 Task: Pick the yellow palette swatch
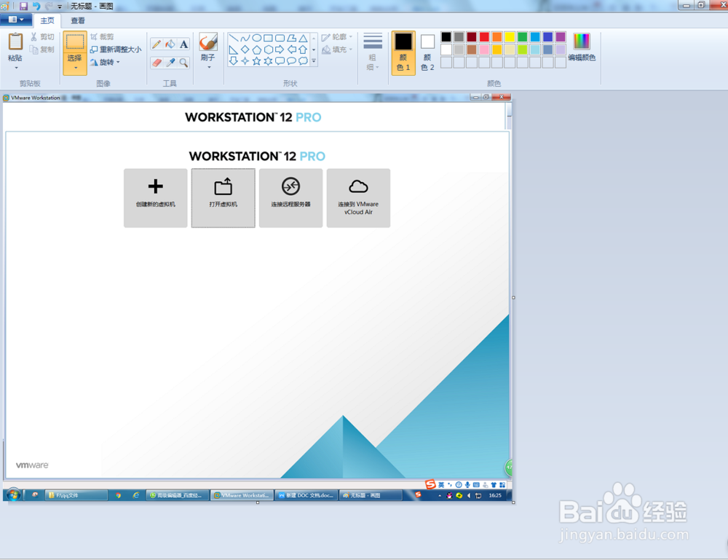click(510, 36)
